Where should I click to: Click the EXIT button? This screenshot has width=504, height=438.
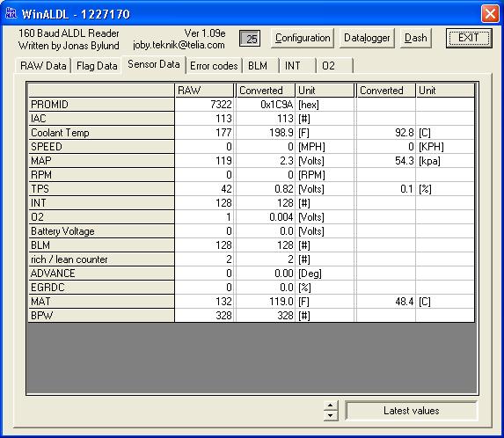pos(469,38)
